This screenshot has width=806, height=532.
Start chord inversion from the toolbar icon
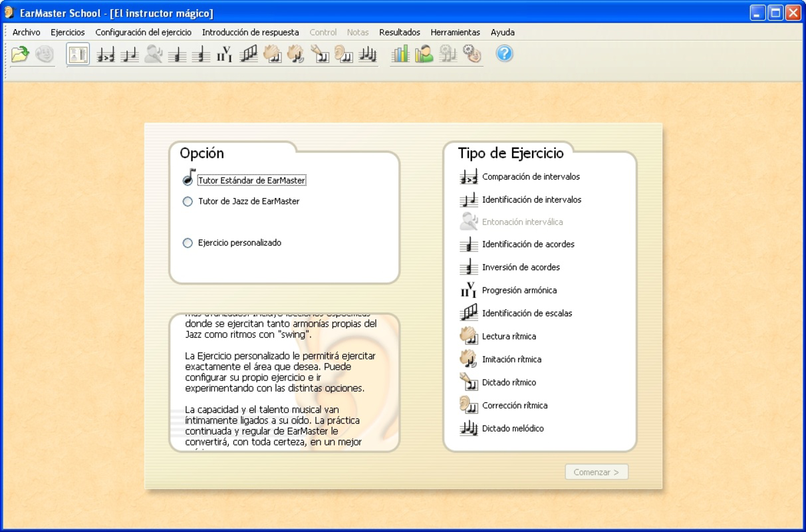(x=201, y=54)
